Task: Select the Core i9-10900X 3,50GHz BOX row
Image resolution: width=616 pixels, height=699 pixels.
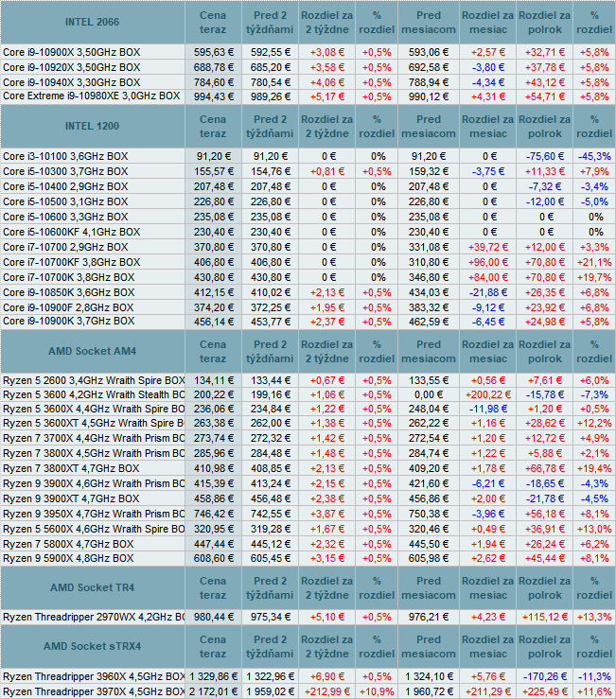Action: (308, 52)
